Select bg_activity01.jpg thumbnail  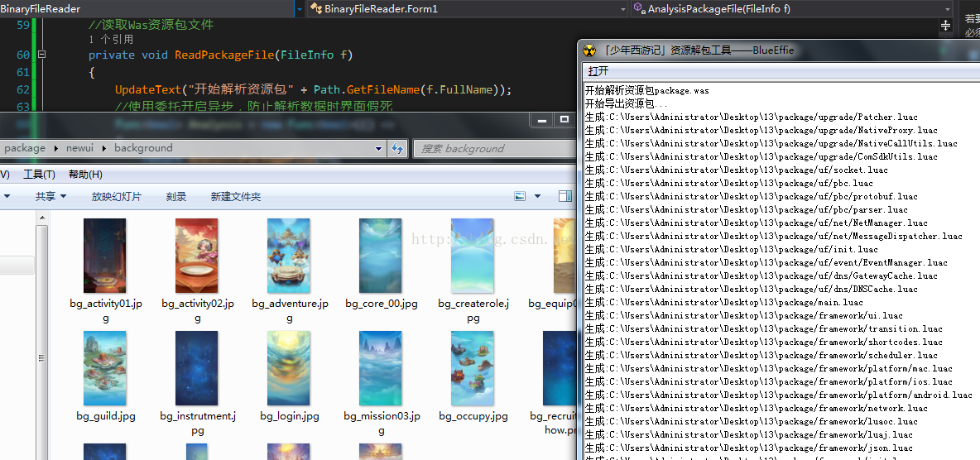105,255
